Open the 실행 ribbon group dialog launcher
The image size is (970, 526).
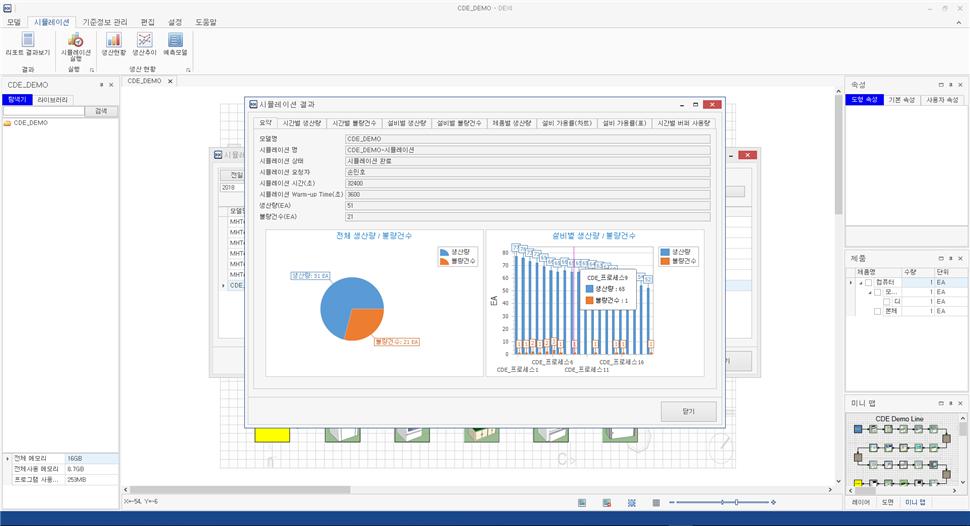pos(91,70)
